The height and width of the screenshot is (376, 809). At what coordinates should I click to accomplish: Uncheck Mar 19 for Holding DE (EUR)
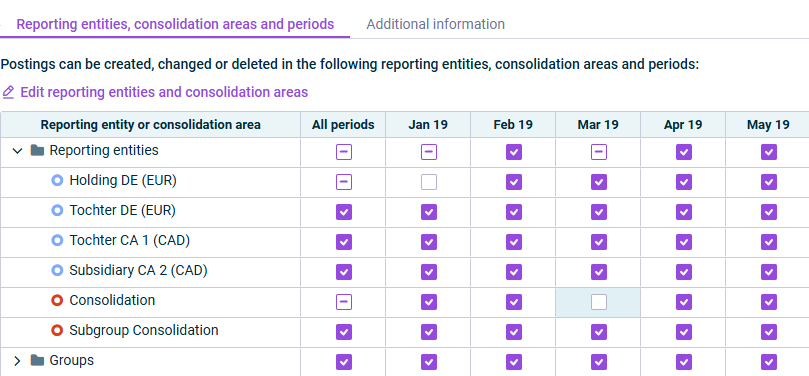[599, 182]
